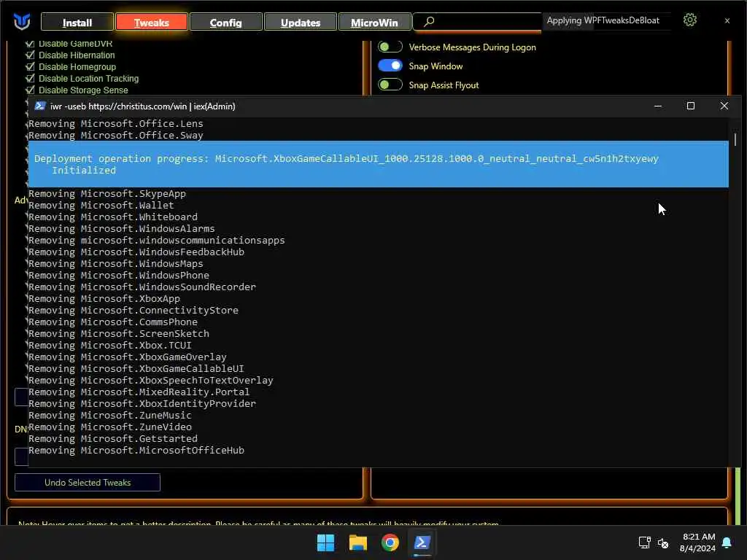Click the PowerShell title bar icon

point(40,106)
